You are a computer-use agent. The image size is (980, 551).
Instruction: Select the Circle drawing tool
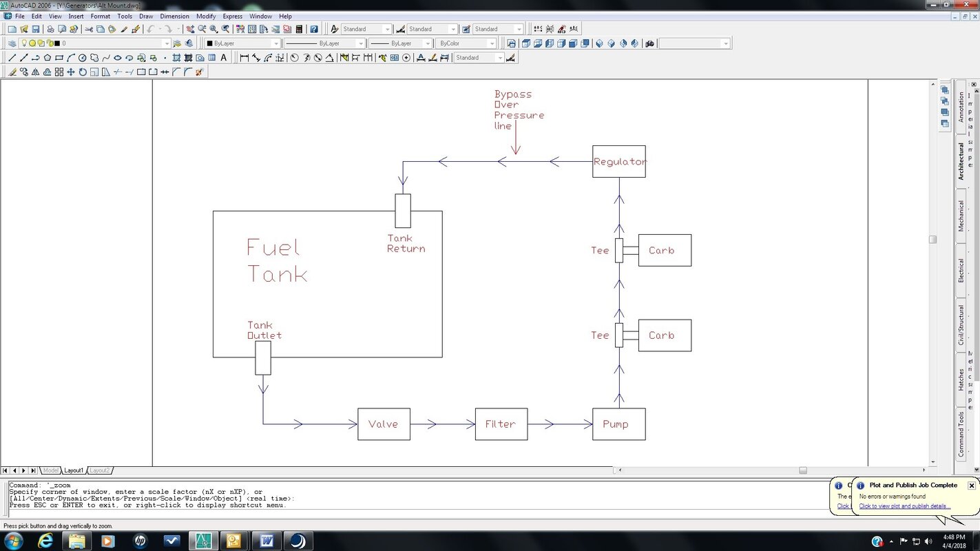coord(83,58)
